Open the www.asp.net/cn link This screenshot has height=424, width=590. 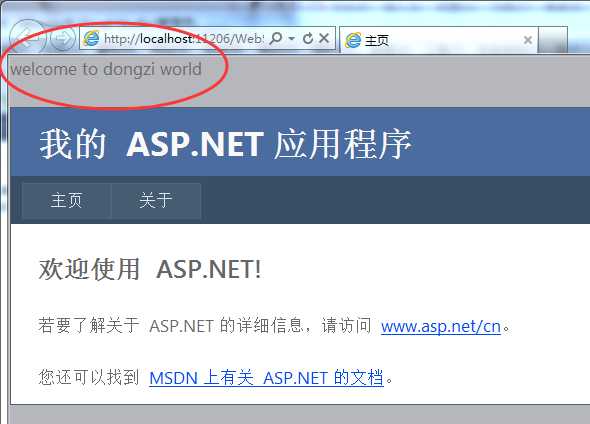[441, 326]
